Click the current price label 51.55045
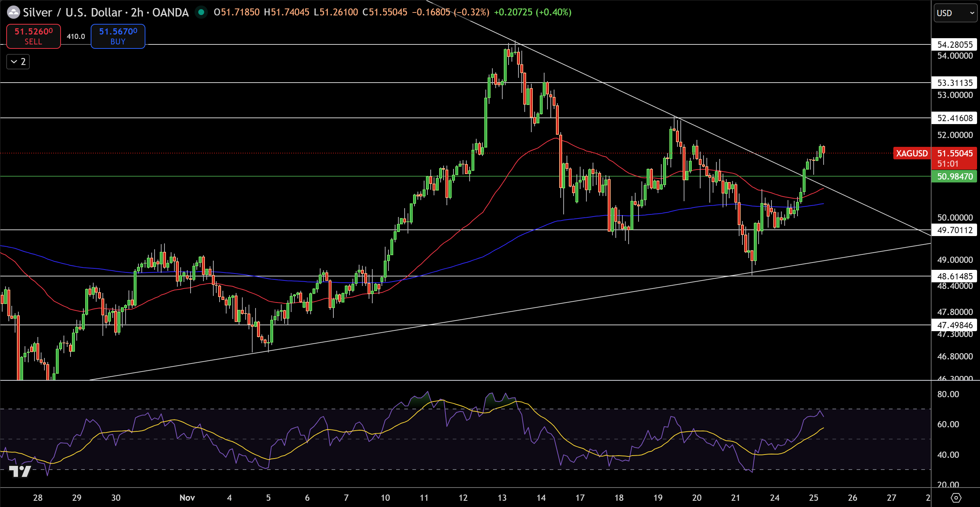Screen dimensions: 980x507 click(x=955, y=153)
